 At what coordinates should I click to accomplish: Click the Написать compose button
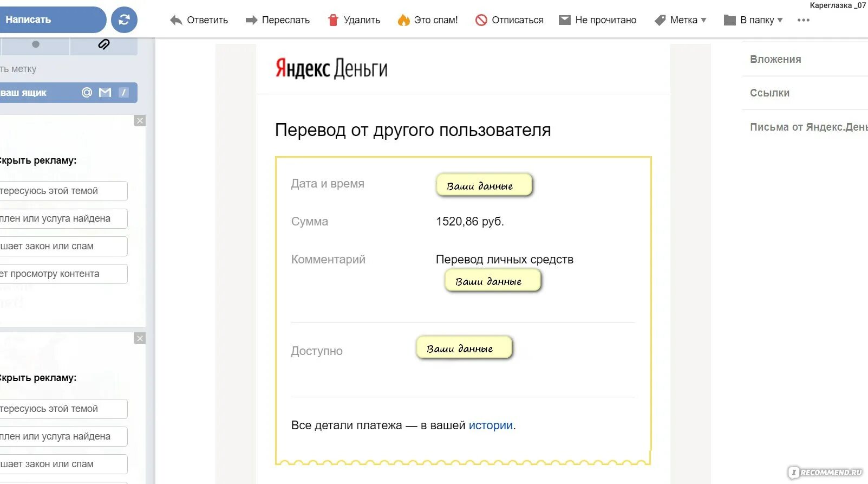pyautogui.click(x=51, y=20)
